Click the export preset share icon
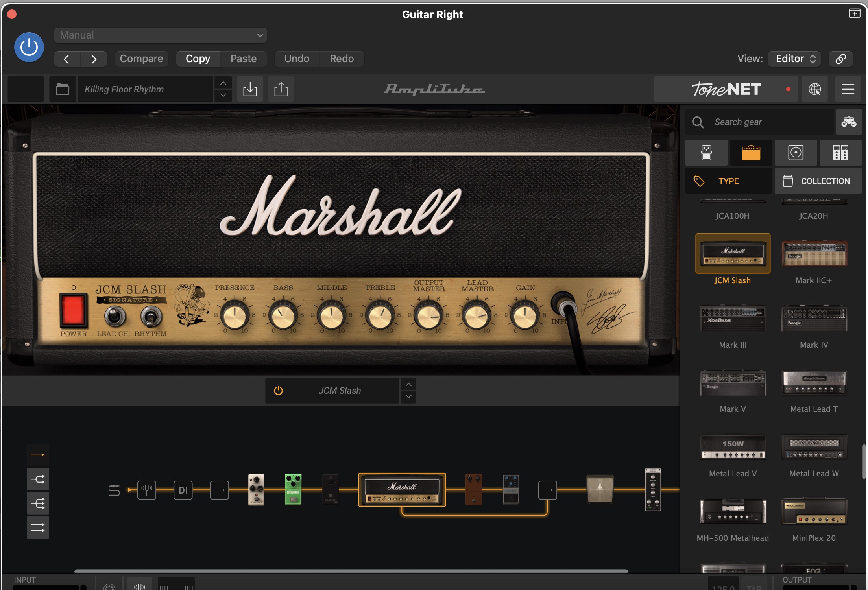868x590 pixels. point(281,89)
